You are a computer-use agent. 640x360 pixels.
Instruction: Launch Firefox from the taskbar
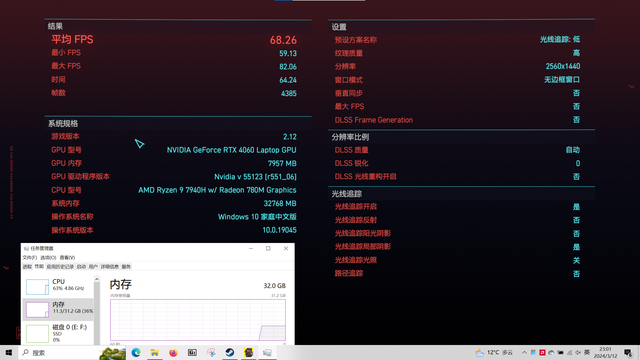173,352
